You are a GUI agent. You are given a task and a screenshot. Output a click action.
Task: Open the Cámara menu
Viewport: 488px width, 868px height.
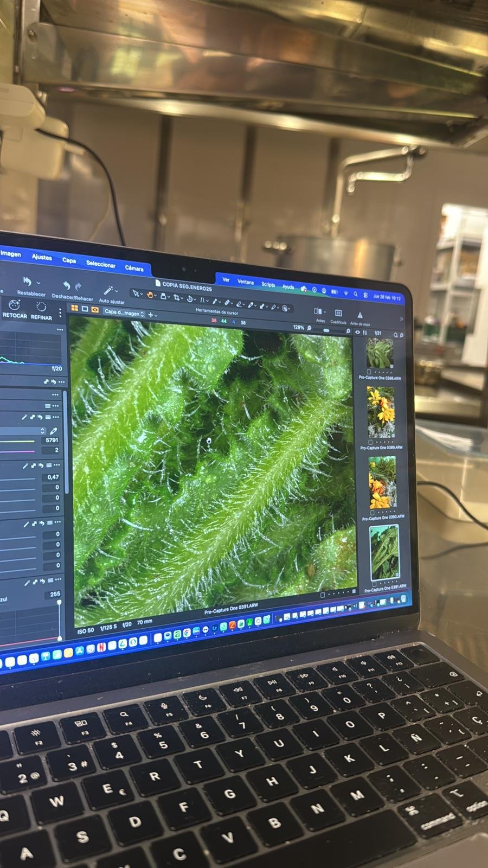pyautogui.click(x=134, y=268)
